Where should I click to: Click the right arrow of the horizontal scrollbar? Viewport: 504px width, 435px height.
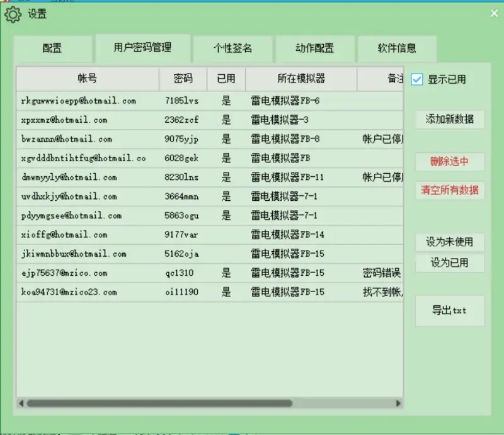point(398,403)
